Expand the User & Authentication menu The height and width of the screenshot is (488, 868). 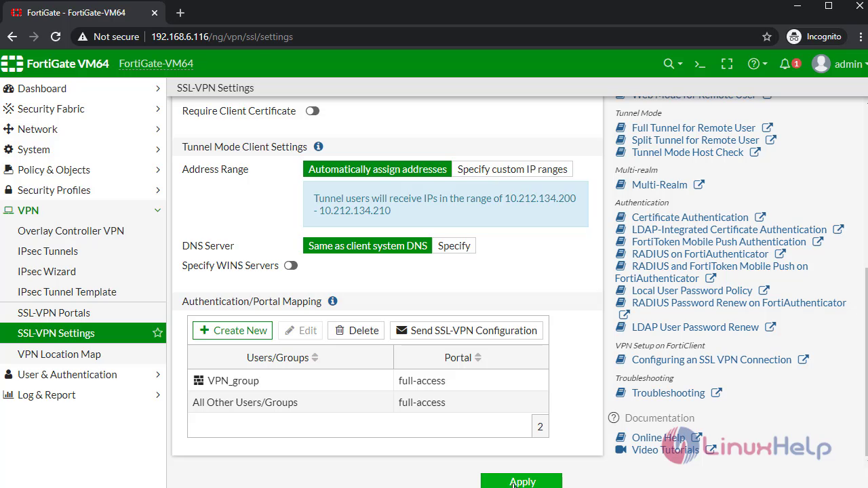tap(157, 374)
